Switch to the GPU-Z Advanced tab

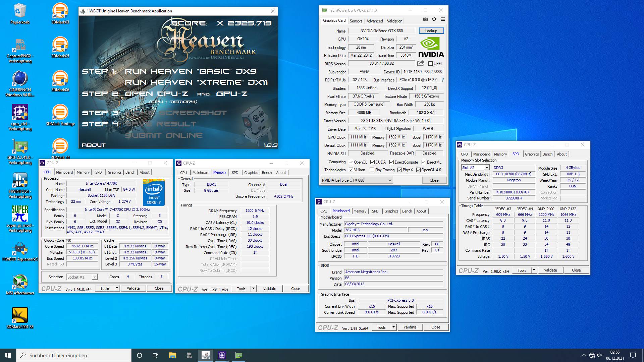pyautogui.click(x=374, y=21)
